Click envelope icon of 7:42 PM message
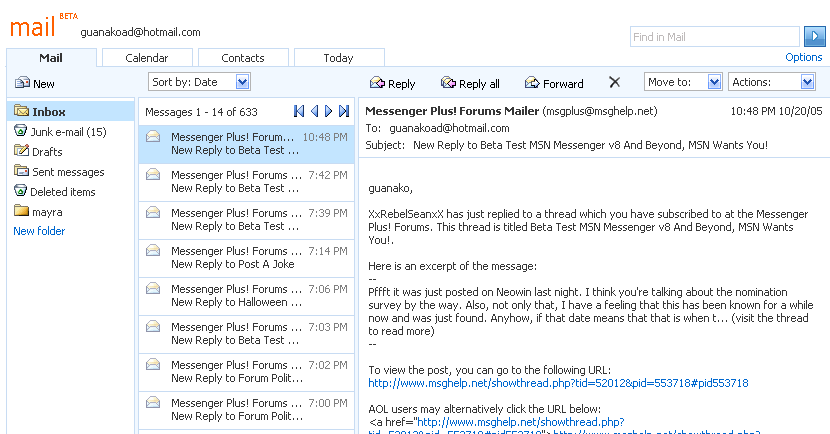 [x=153, y=174]
